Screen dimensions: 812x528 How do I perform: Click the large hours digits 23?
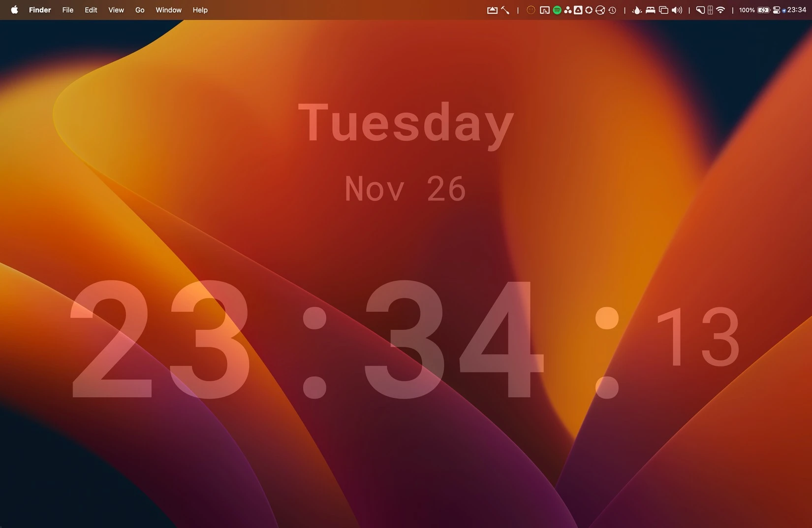pos(160,339)
